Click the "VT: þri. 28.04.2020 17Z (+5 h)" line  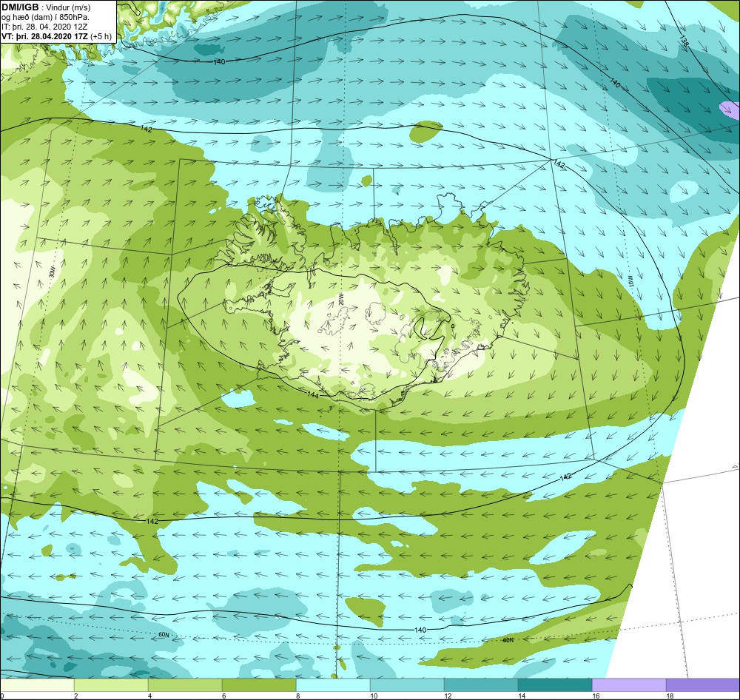pos(57,36)
